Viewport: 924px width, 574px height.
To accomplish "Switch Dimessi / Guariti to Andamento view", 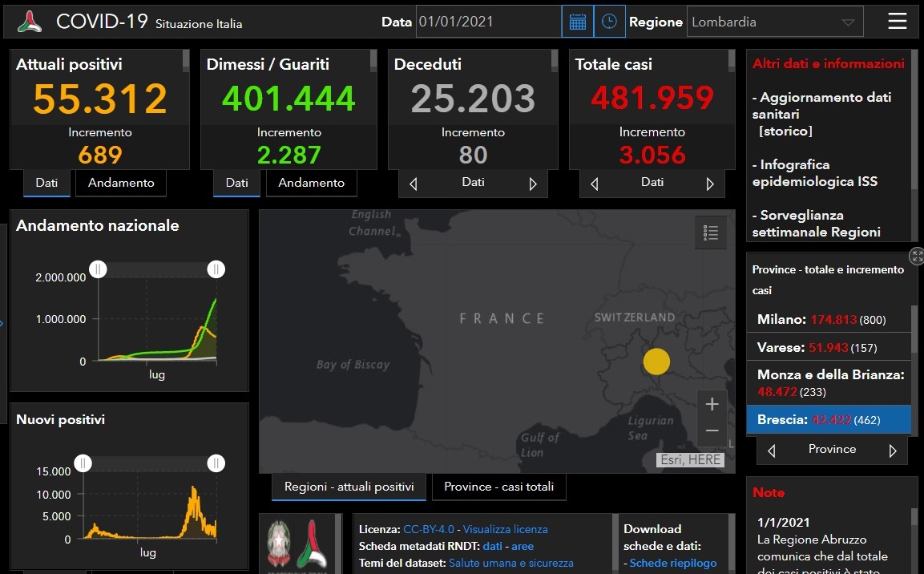I will [x=311, y=183].
